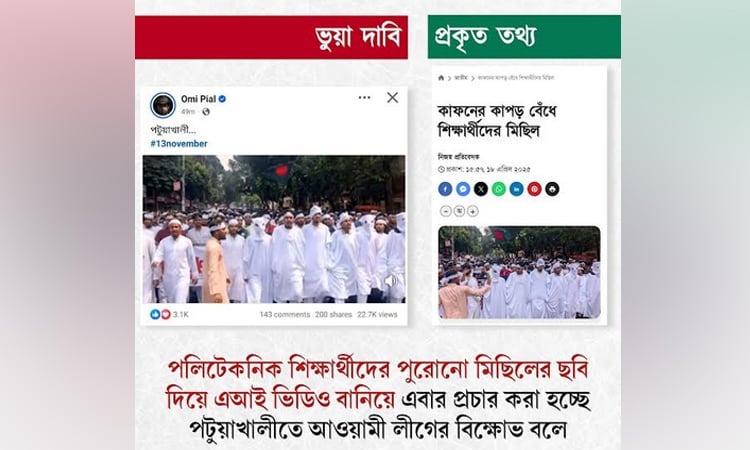Share the article on LinkedIn

517,189
